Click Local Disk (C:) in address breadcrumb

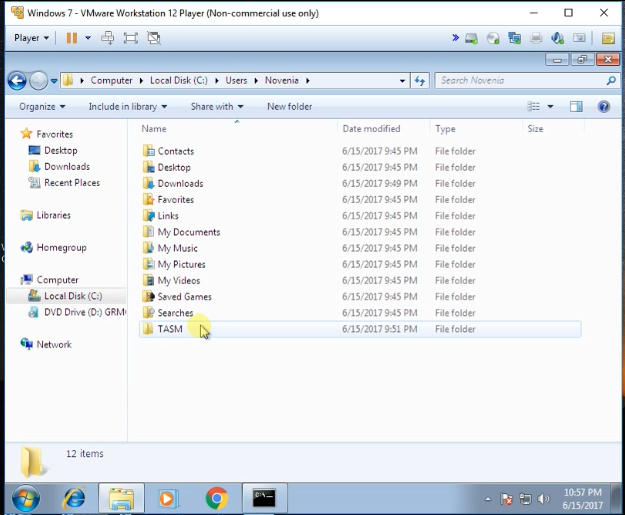(x=179, y=81)
